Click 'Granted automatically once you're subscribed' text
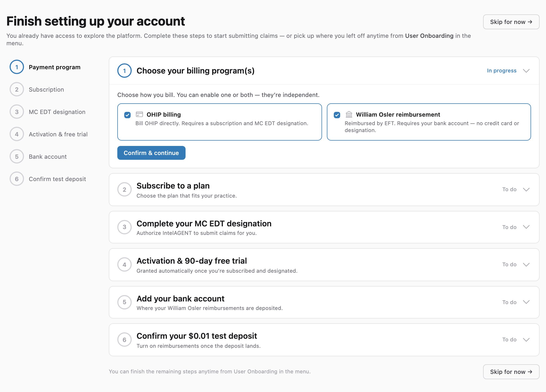The width and height of the screenshot is (546, 392). coord(217,271)
